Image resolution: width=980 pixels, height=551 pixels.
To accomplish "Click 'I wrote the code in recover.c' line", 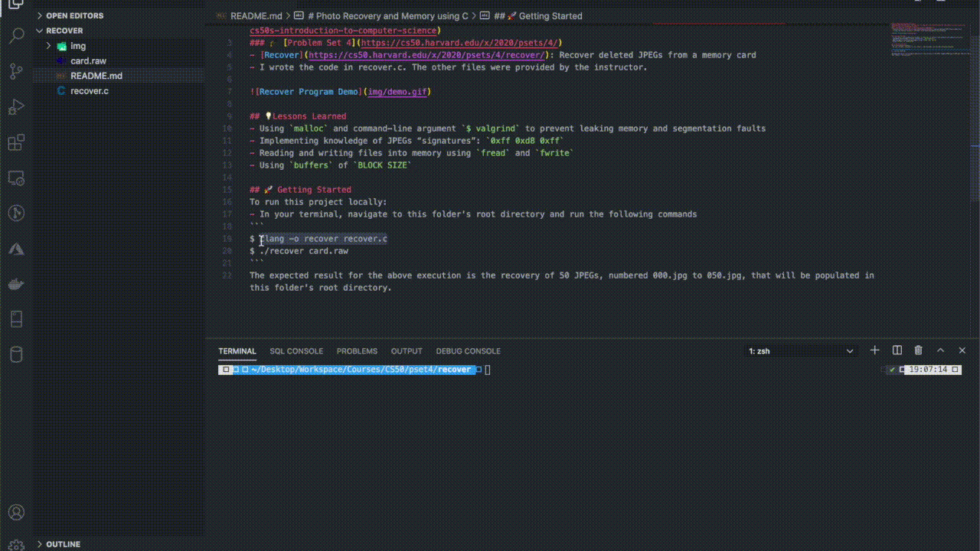I will [x=448, y=67].
